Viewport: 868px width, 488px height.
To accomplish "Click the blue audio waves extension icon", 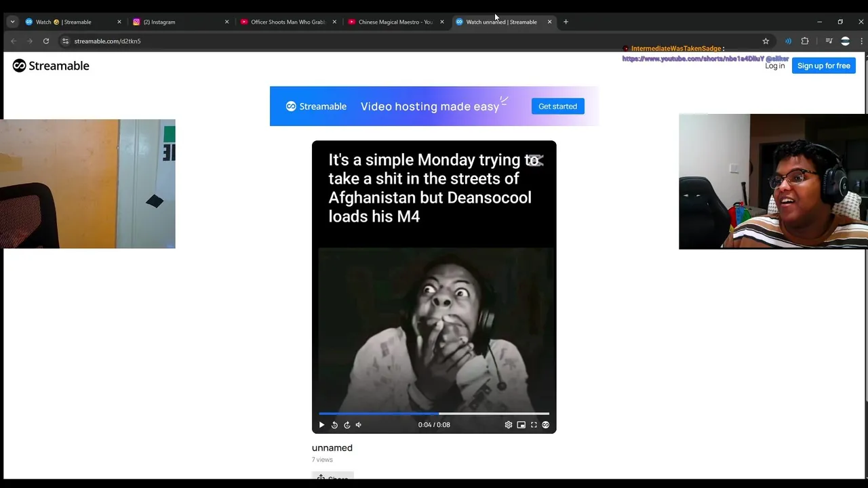I will point(788,41).
